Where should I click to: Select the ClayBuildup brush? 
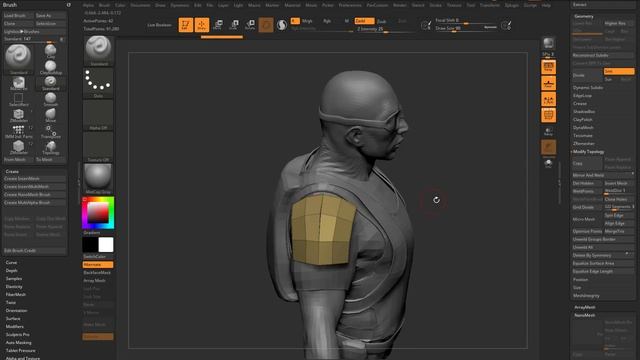click(x=51, y=67)
